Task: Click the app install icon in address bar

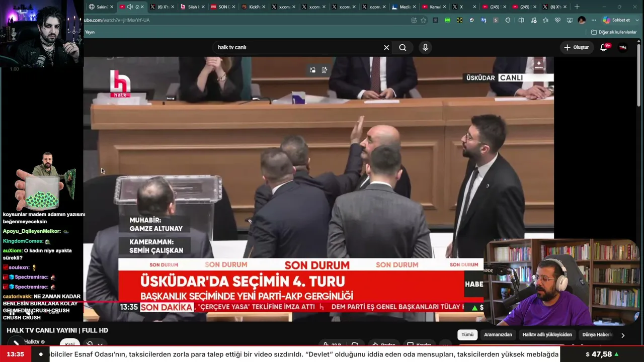Action: [x=414, y=20]
